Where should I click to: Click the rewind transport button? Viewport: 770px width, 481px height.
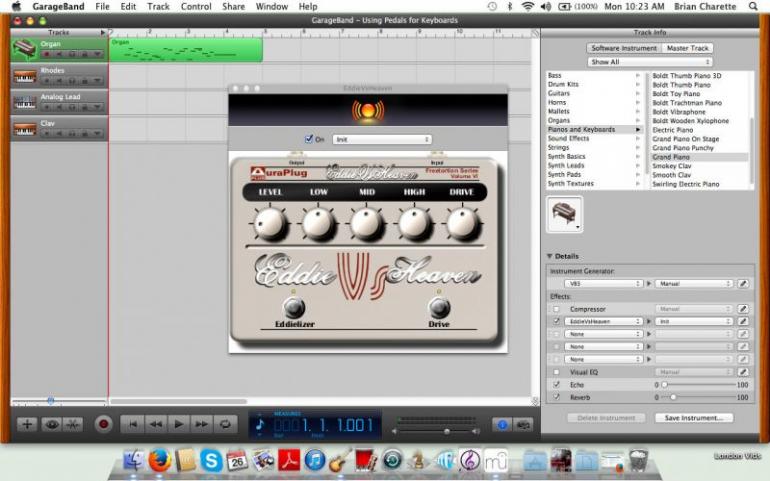(x=156, y=424)
